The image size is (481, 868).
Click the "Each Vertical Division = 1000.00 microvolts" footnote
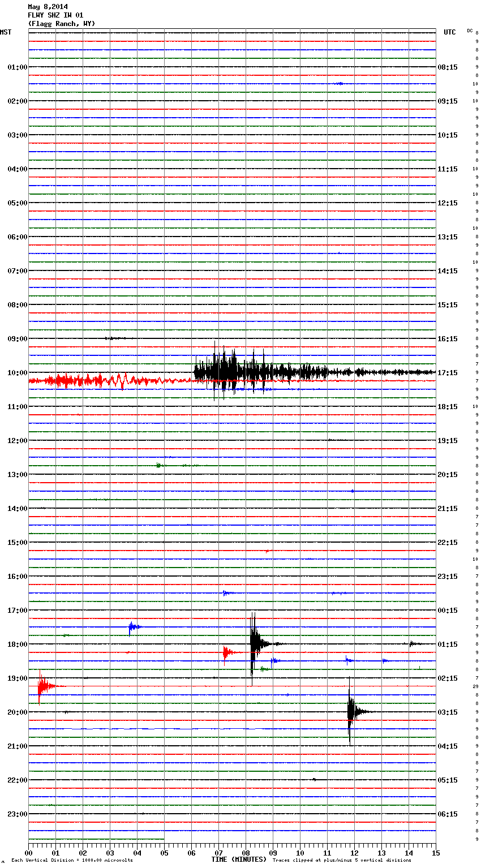tap(72, 860)
